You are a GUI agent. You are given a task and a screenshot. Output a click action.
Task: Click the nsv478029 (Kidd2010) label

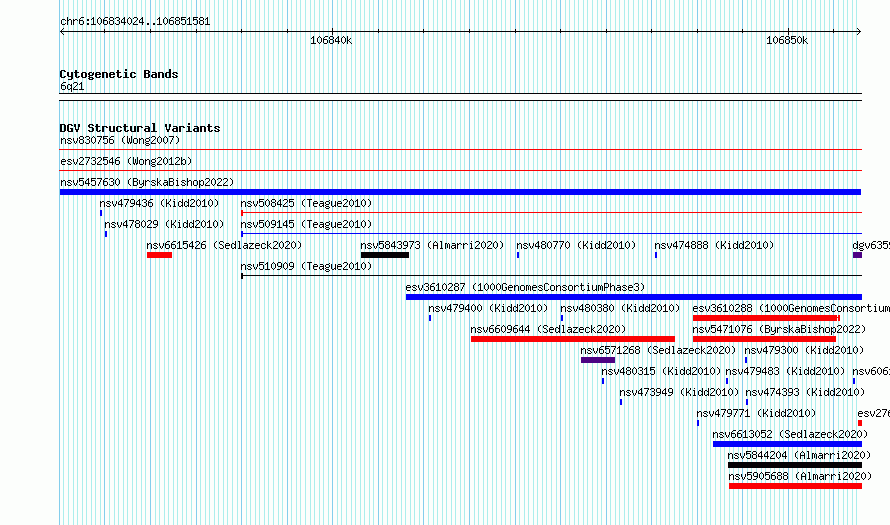164,224
